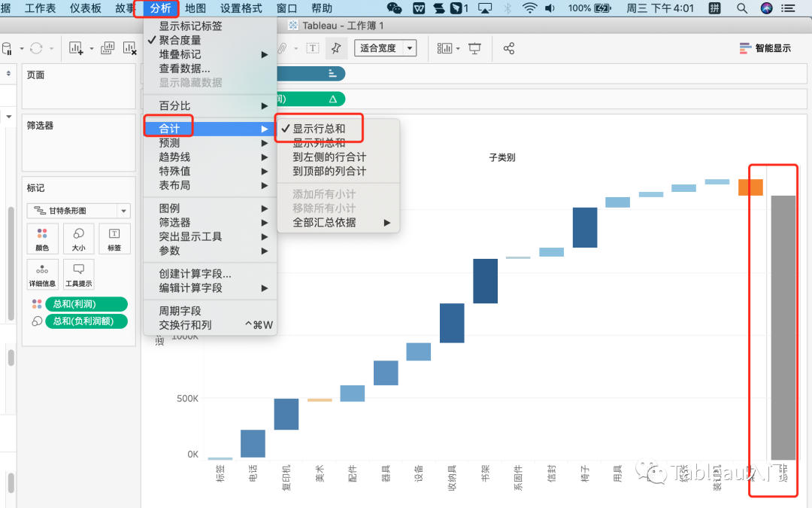812x508 pixels.
Task: Click the new data source icon
Action: [8, 49]
